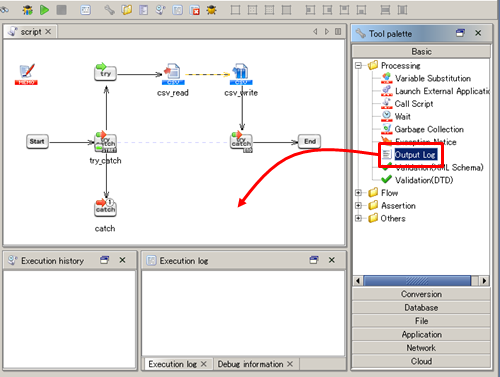Click the gray stop execution button
The height and width of the screenshot is (377, 500).
tap(61, 10)
